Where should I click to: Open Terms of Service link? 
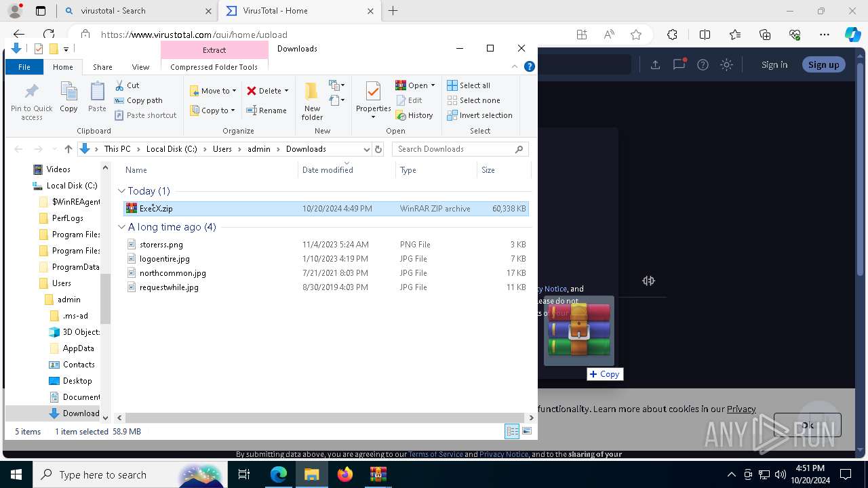coord(435,454)
